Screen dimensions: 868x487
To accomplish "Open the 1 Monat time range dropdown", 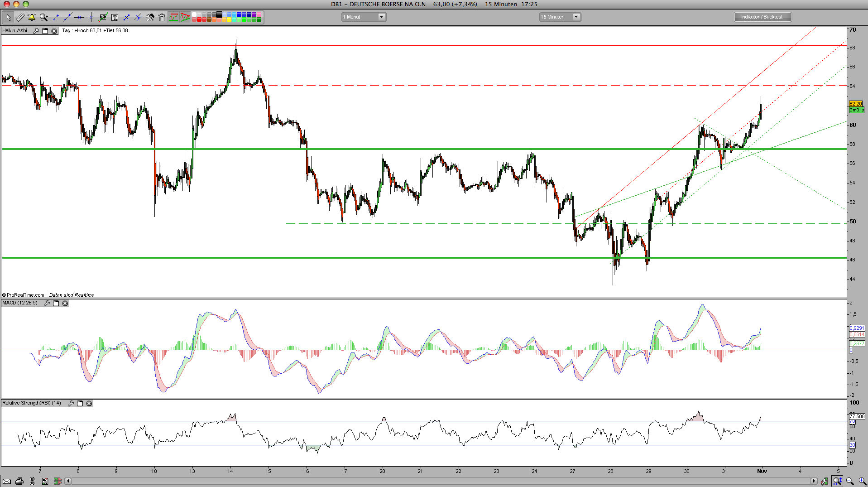I will click(364, 17).
